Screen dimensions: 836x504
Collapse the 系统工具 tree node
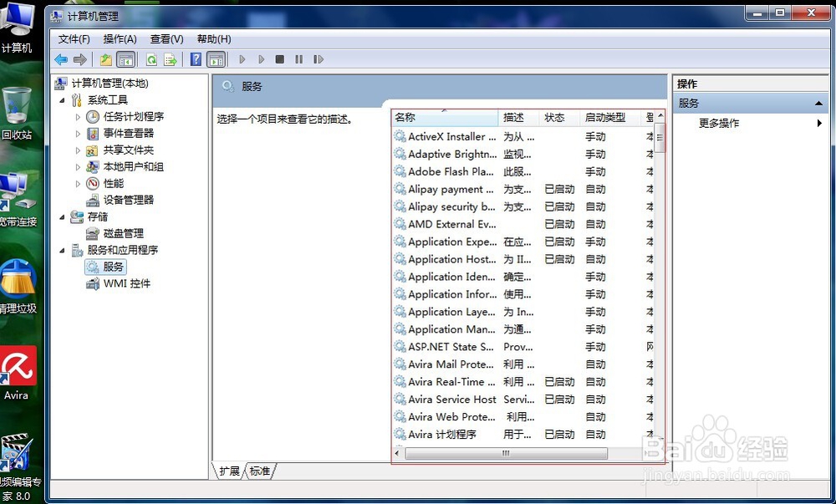pyautogui.click(x=63, y=100)
